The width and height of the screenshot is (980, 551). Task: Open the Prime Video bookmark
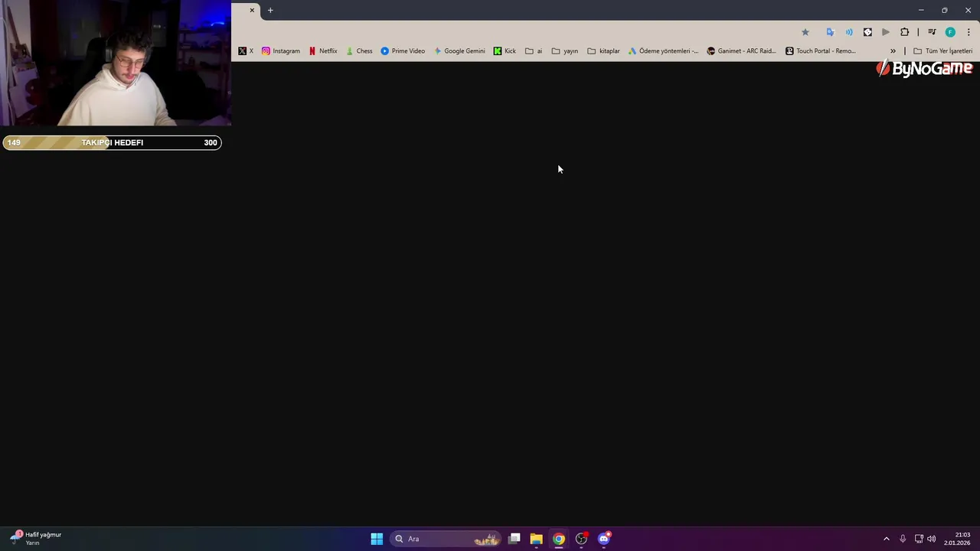pyautogui.click(x=403, y=51)
